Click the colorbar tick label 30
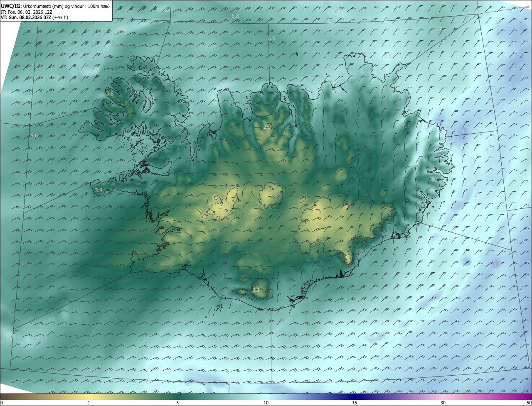 443,403
